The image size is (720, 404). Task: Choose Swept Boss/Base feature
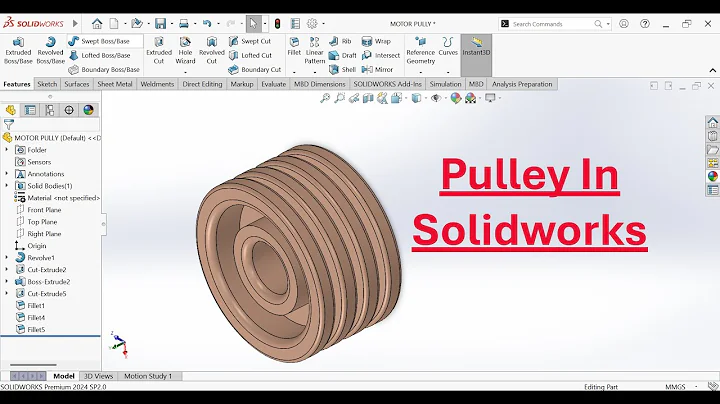(99, 41)
